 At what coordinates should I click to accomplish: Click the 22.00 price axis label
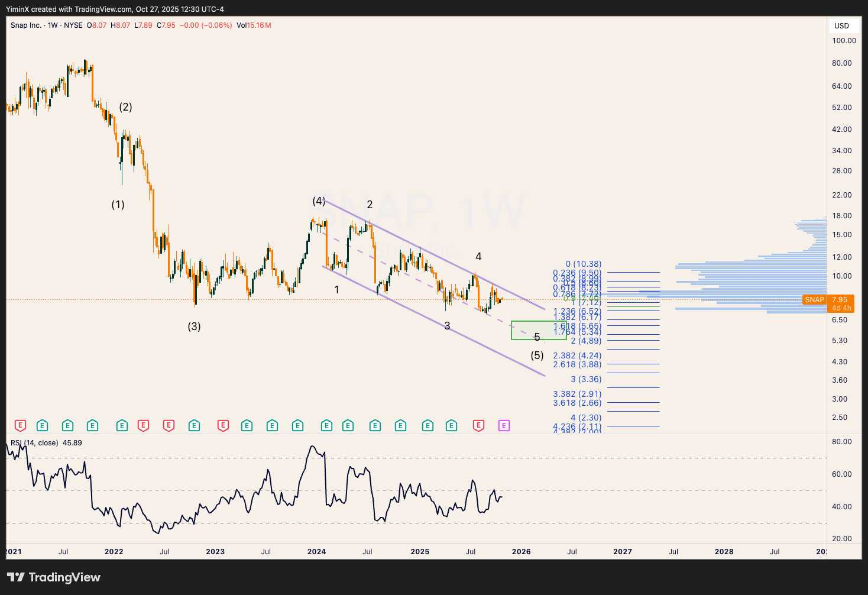[x=842, y=195]
